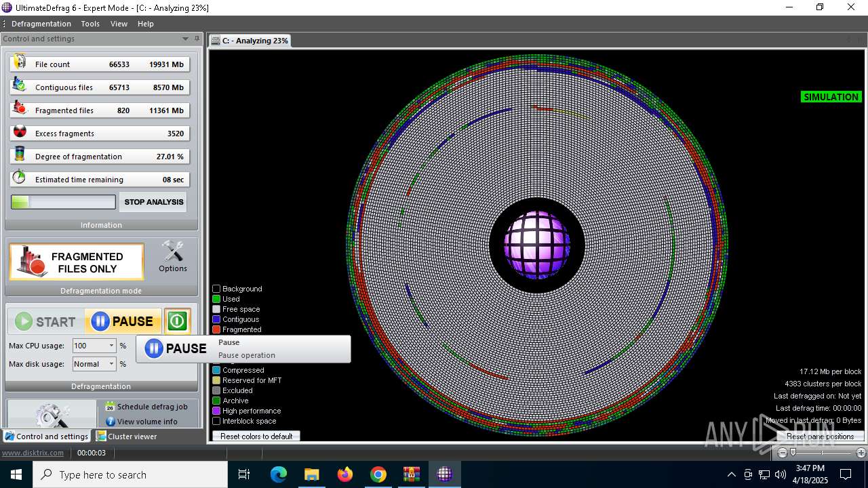Open the Control and settings panel dropdown arrow
868x488 pixels.
point(185,39)
